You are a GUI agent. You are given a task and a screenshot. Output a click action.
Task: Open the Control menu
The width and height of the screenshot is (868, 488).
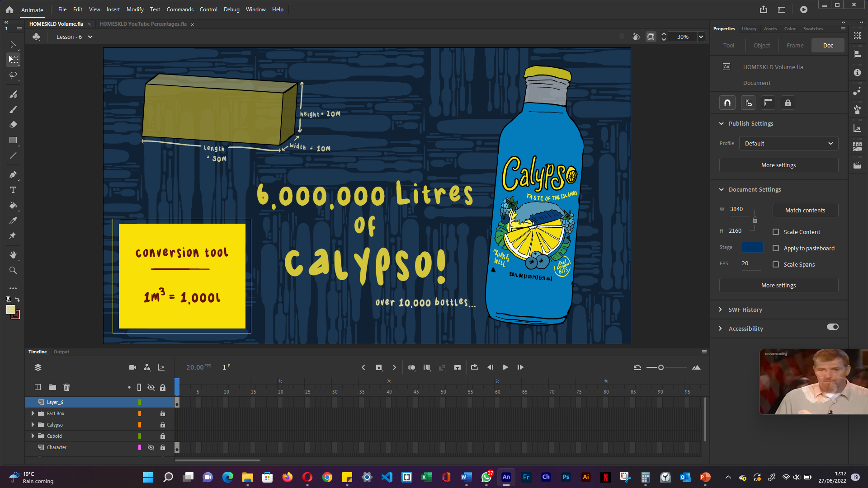click(208, 9)
